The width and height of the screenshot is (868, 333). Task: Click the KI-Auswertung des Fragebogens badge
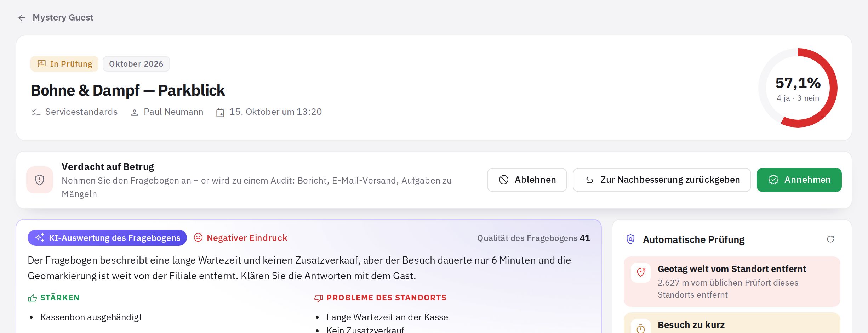pos(107,238)
